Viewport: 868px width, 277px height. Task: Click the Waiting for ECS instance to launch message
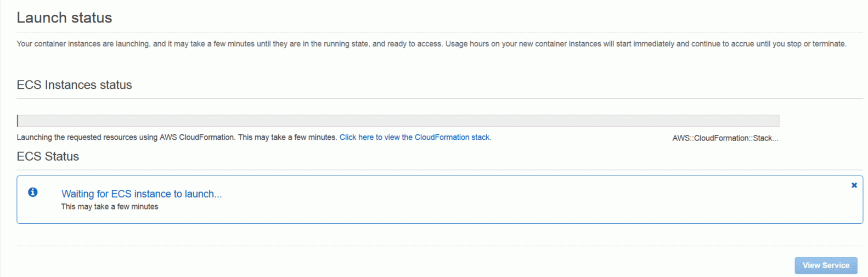142,194
